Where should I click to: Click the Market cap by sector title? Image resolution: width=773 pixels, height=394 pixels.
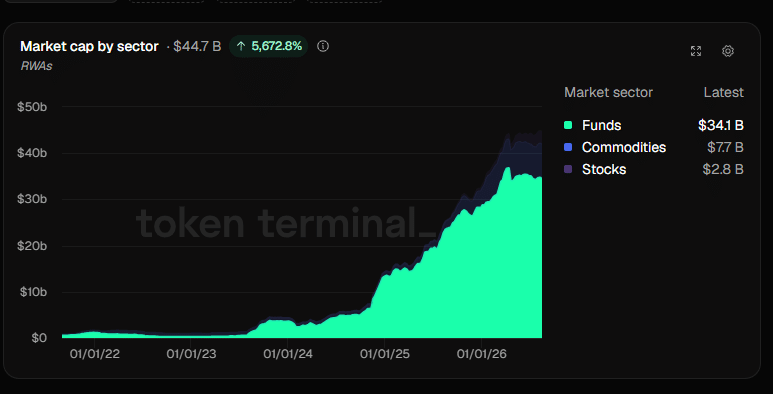pos(89,46)
